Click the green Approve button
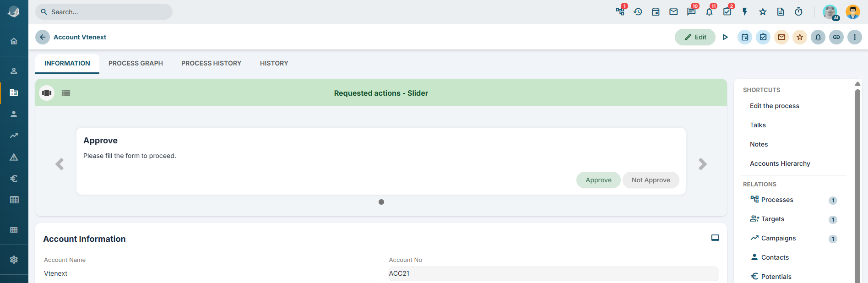Image resolution: width=868 pixels, height=283 pixels. [x=598, y=180]
